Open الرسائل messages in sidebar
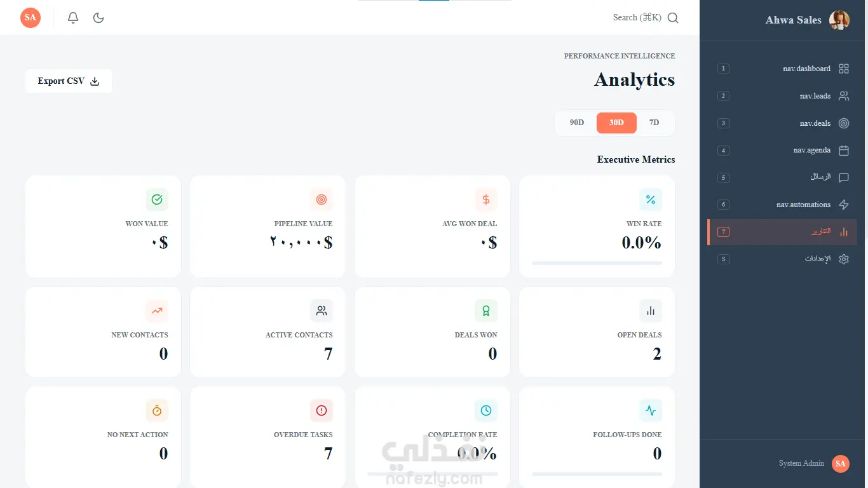 point(782,177)
